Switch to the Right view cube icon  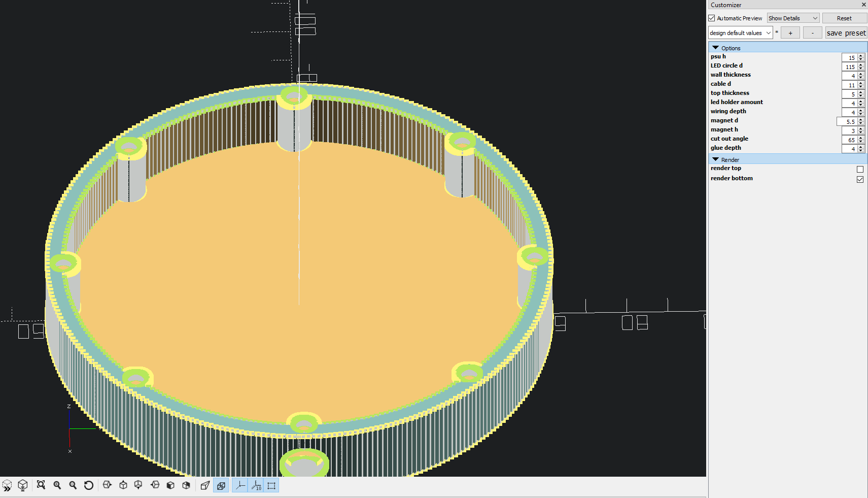tap(107, 485)
